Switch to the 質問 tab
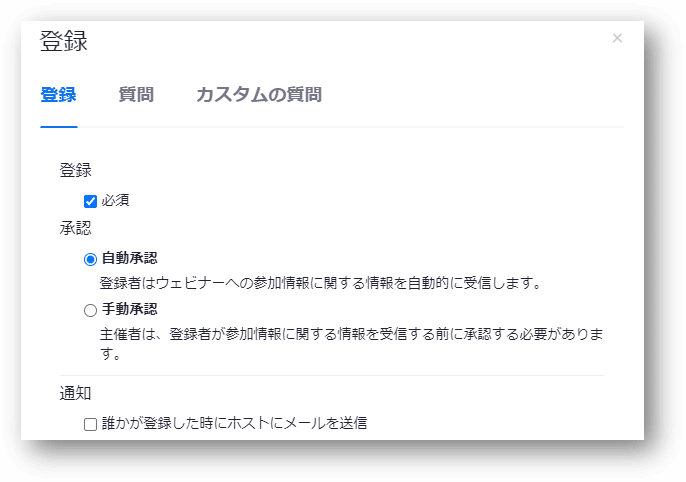The width and height of the screenshot is (686, 482). point(136,94)
